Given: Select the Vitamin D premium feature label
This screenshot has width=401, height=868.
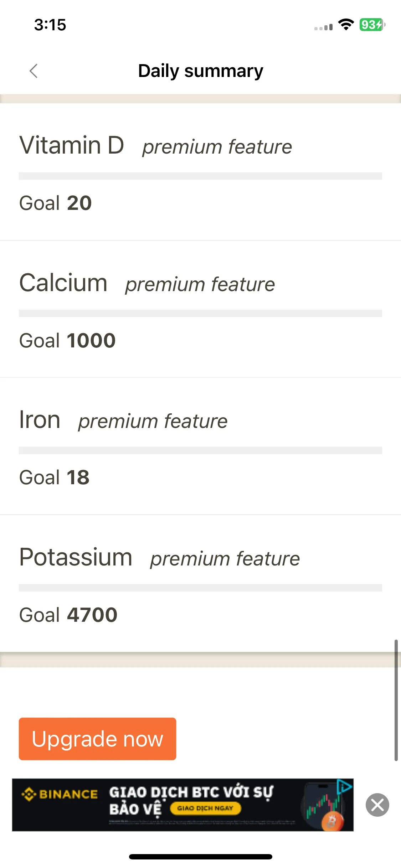Looking at the screenshot, I should tap(217, 147).
